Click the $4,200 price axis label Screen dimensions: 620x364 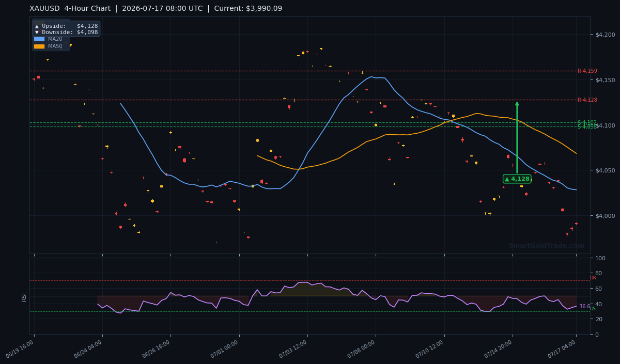click(605, 35)
